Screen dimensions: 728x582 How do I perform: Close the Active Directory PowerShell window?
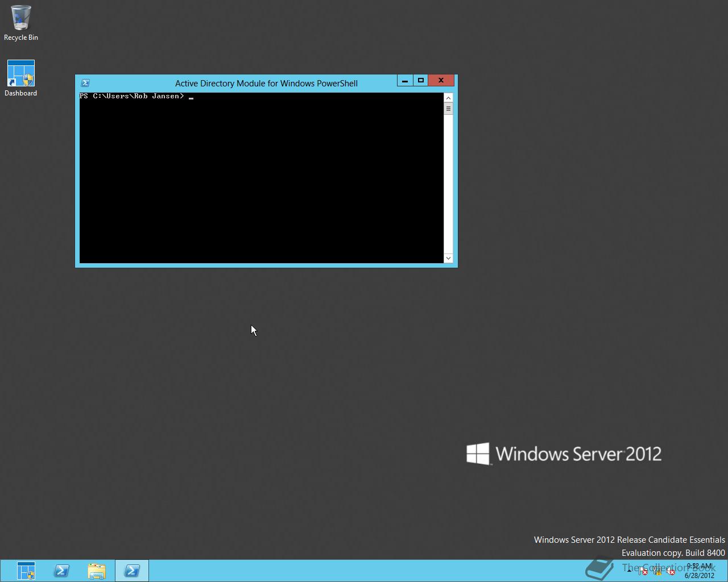441,81
